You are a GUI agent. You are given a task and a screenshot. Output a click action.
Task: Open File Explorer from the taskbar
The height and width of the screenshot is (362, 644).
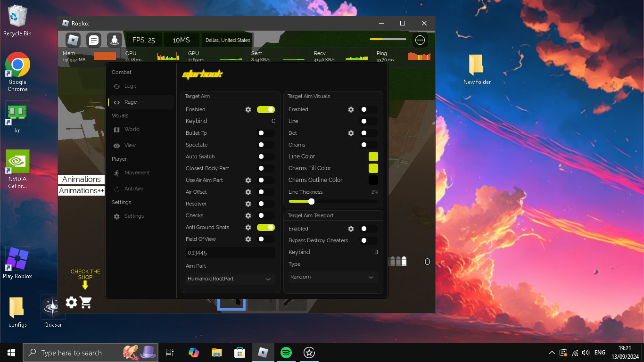pyautogui.click(x=216, y=353)
